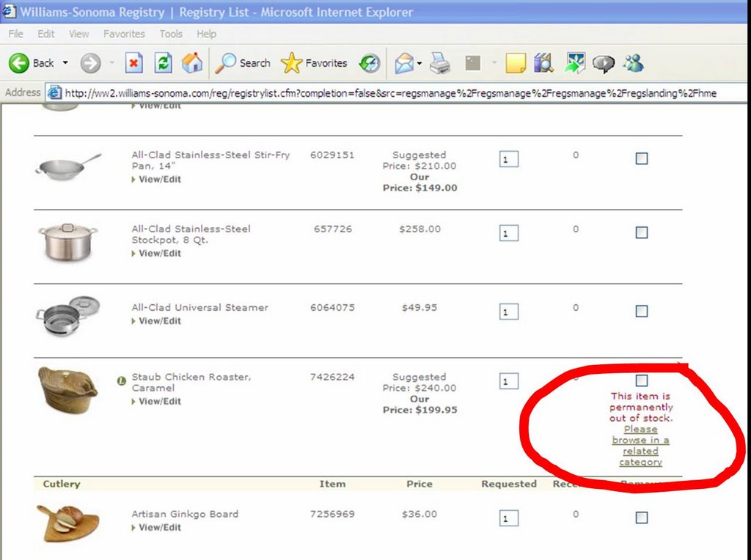Click the grey Forward arrow button
Screen dimensions: 751x560
click(90, 63)
